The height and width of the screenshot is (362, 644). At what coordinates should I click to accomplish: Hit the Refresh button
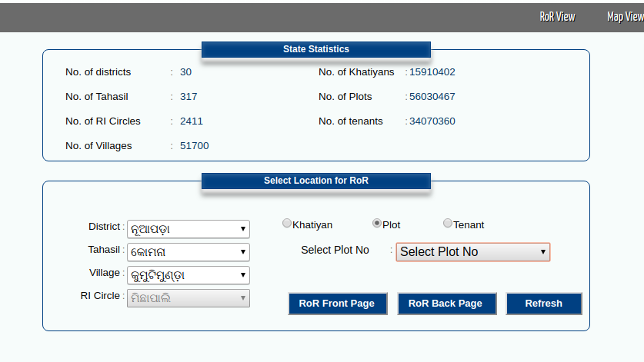pyautogui.click(x=543, y=304)
